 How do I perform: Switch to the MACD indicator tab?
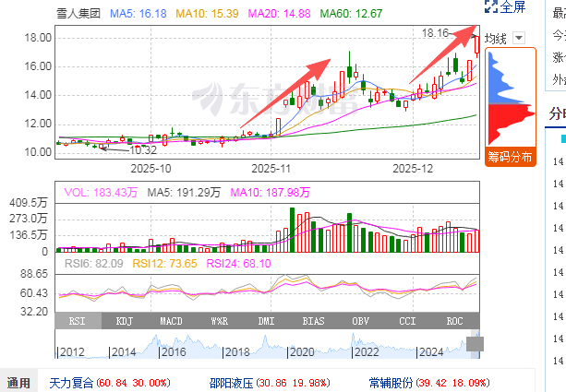pos(171,321)
